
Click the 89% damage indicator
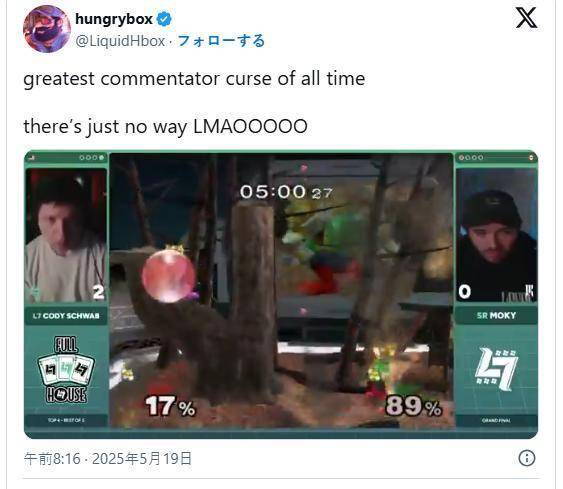click(413, 406)
